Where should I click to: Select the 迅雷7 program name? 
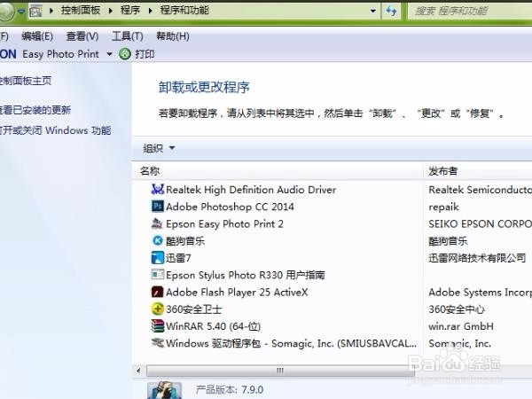tap(178, 258)
